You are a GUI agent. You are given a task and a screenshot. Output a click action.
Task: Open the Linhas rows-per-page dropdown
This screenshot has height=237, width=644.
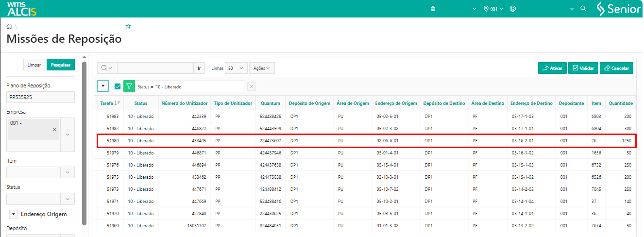[x=237, y=68]
